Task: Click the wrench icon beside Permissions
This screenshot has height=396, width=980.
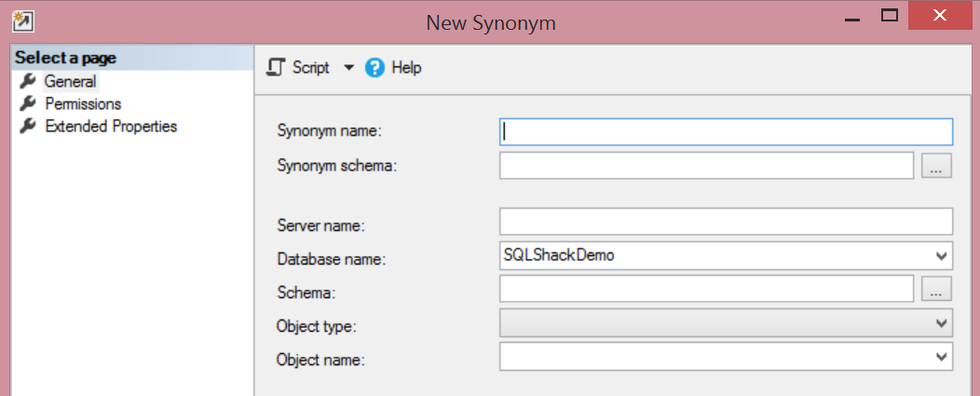Action: point(27,103)
